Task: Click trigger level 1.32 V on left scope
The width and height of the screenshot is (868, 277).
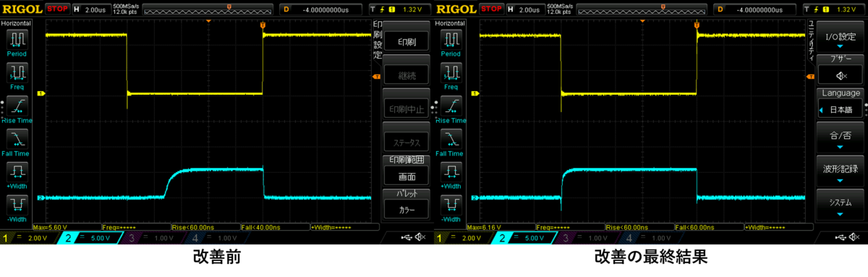Action: [x=400, y=9]
